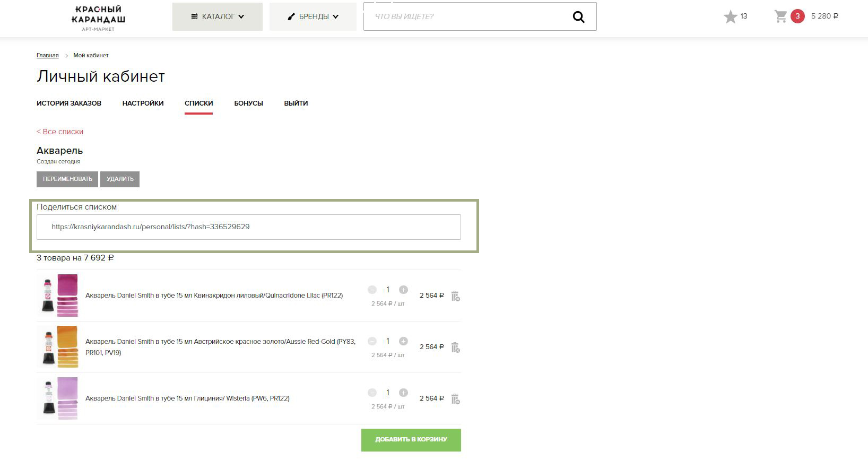
Task: Click the search magnifier icon
Action: 578,17
